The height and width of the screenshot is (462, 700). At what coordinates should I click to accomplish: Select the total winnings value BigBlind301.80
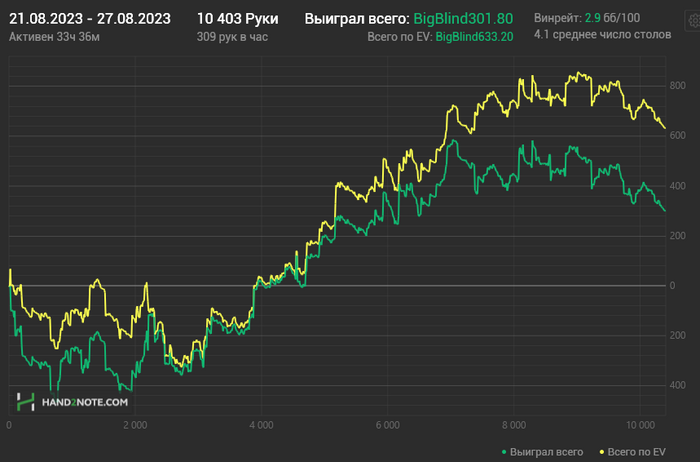[463, 19]
